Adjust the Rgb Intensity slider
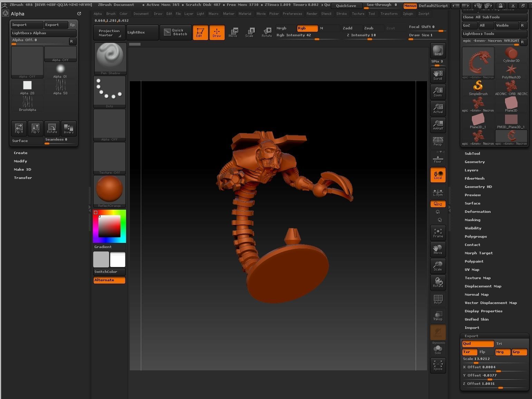Image resolution: width=532 pixels, height=399 pixels. [x=308, y=36]
